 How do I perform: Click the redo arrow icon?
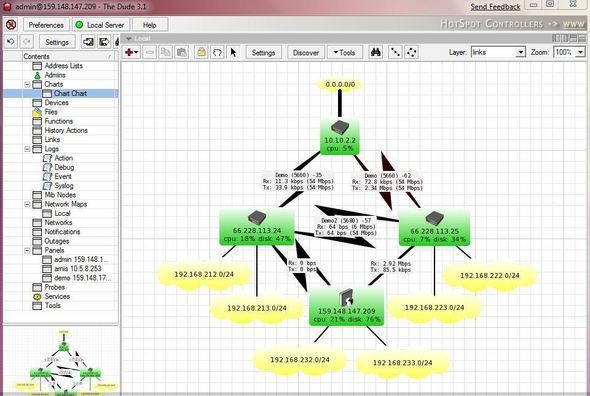coord(27,42)
